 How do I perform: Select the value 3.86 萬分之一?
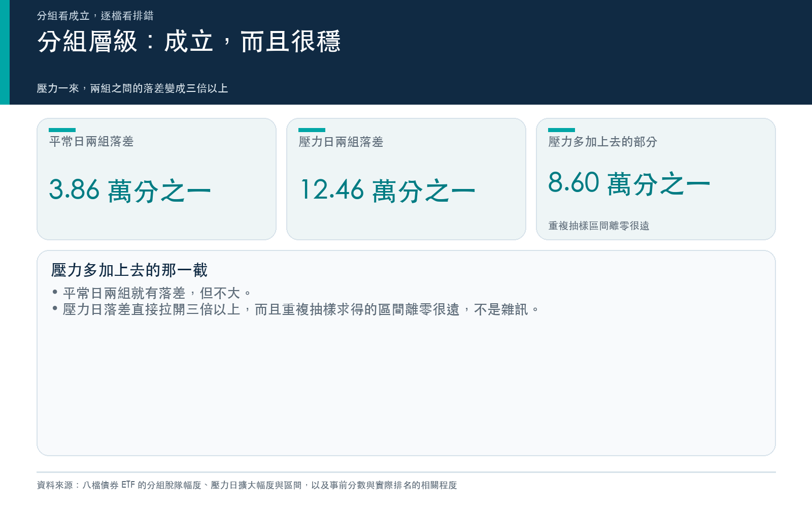pos(130,190)
